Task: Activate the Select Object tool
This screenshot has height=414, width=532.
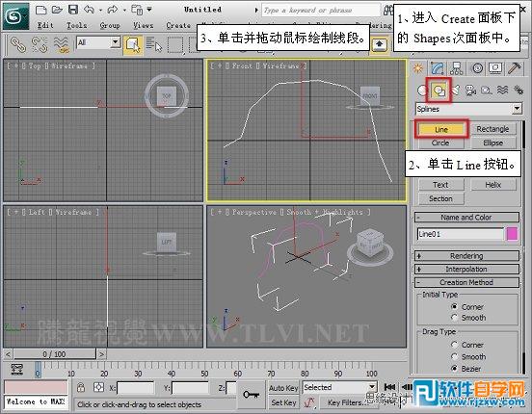Action: pos(133,44)
